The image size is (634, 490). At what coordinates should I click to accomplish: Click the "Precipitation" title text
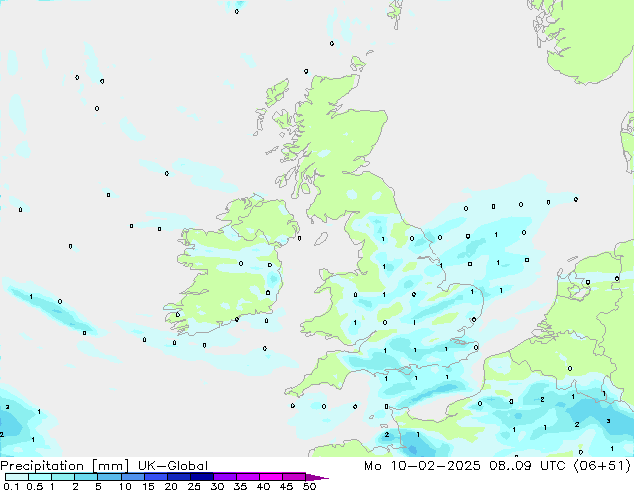click(42, 466)
